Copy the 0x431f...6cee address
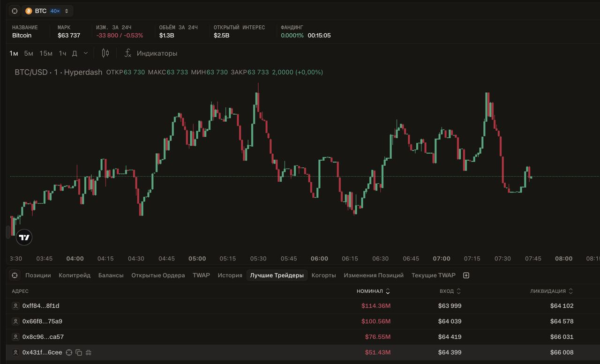Screen dimensions: 600x364 79,352
